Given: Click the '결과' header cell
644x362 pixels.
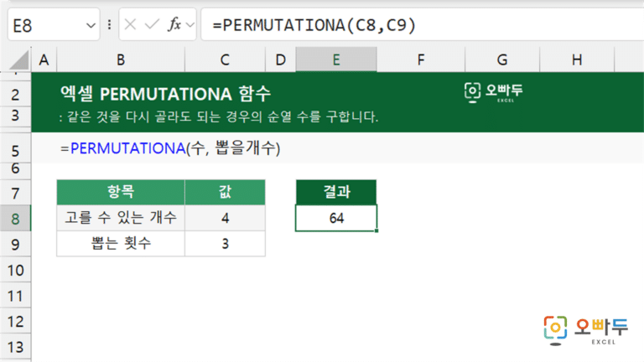Looking at the screenshot, I should [x=336, y=192].
